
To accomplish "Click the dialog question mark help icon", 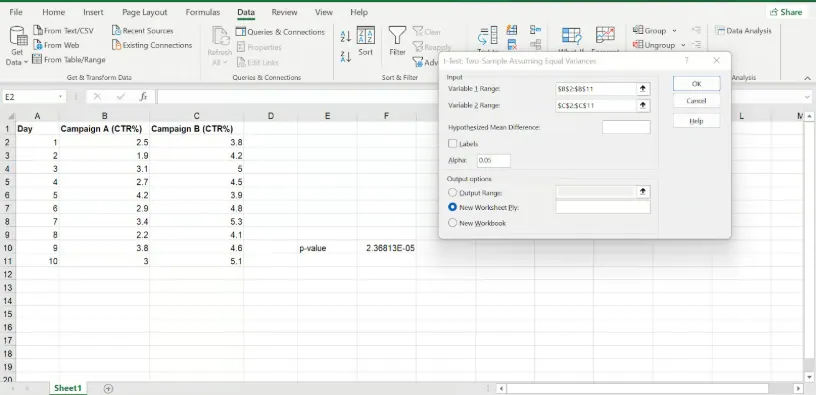I will (686, 61).
